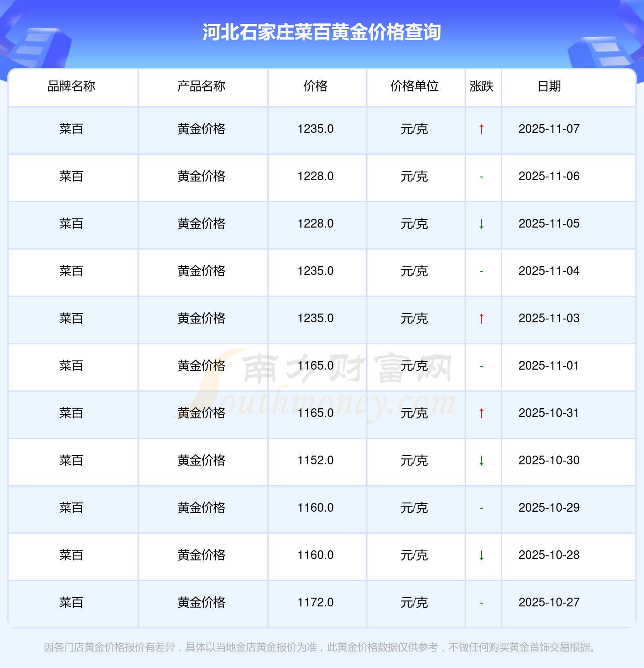This screenshot has width=644, height=668.
Task: Select the date 2025-10-31
Action: (549, 413)
